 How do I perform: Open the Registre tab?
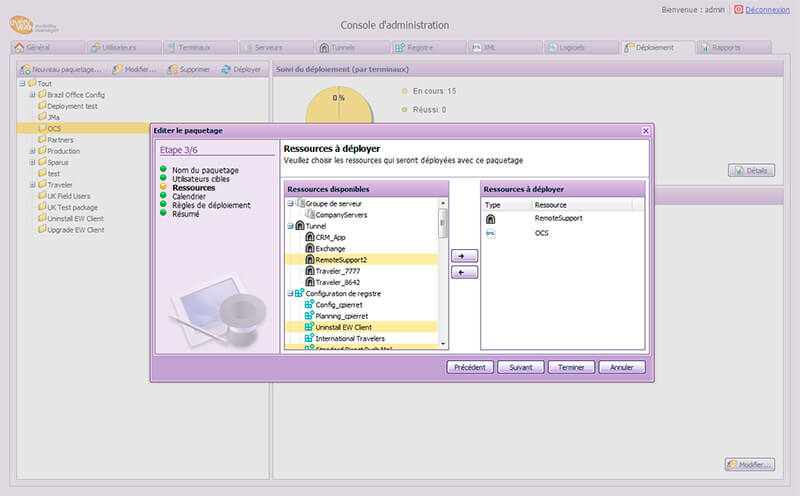(429, 47)
